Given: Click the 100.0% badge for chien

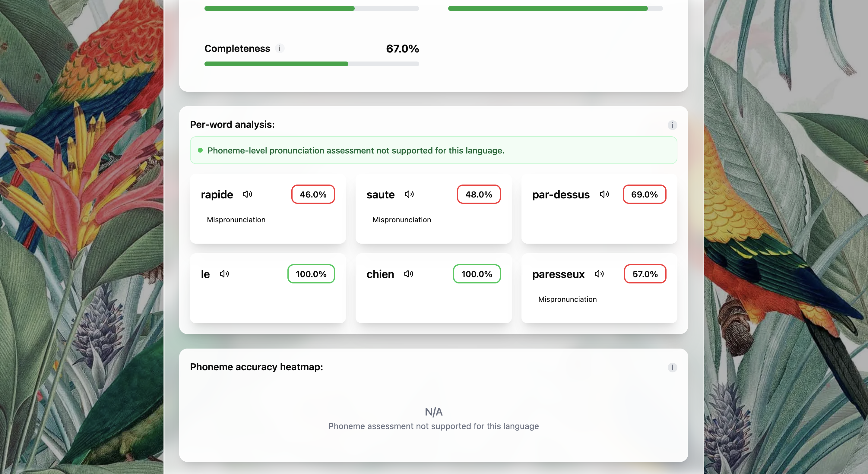Looking at the screenshot, I should 477,274.
